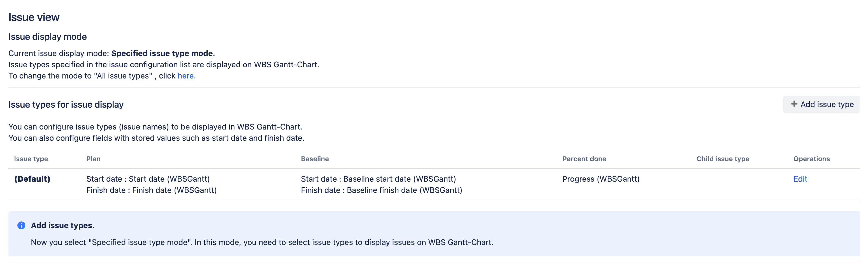Click the blue info icon in the banner
868x268 pixels.
21,225
